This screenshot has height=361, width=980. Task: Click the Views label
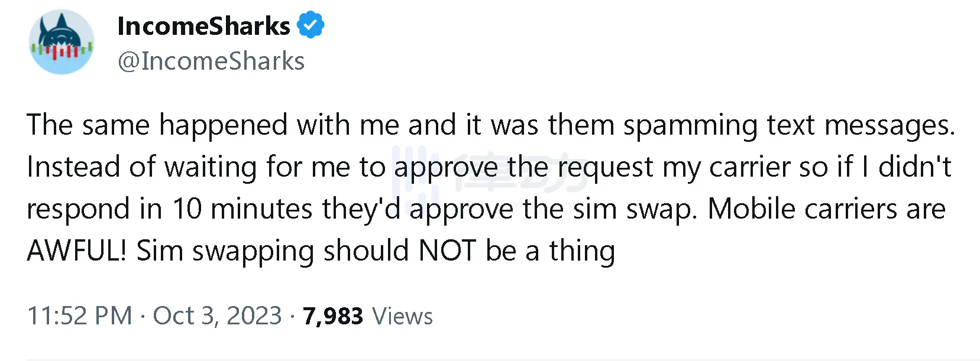pos(402,316)
